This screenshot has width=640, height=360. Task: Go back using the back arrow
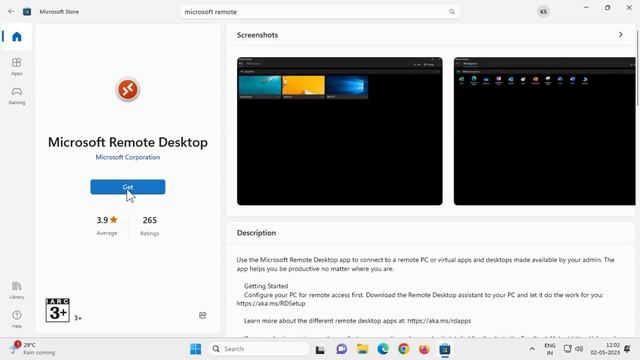tap(11, 11)
